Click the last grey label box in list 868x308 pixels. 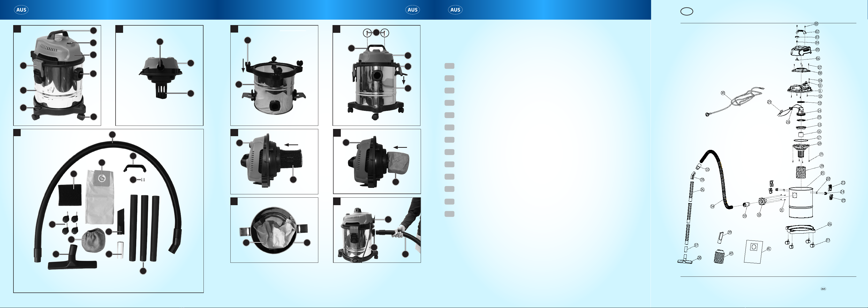click(449, 214)
